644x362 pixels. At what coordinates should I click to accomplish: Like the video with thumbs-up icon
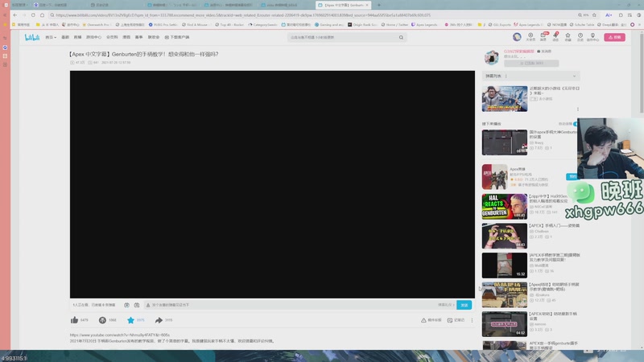click(74, 320)
